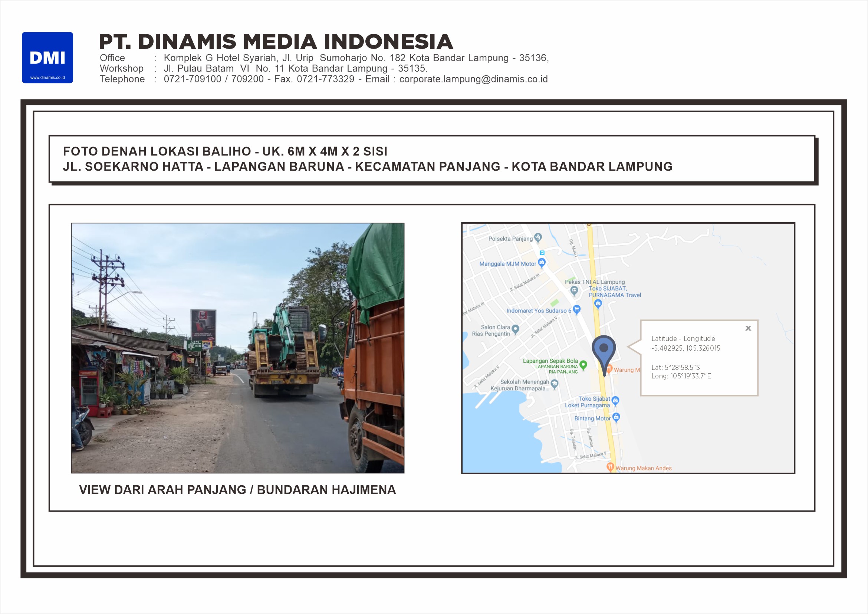Screen dimensions: 868x614
Task: Click the PT. DINAMIS MEDIA INDONESIA heading
Action: point(276,42)
